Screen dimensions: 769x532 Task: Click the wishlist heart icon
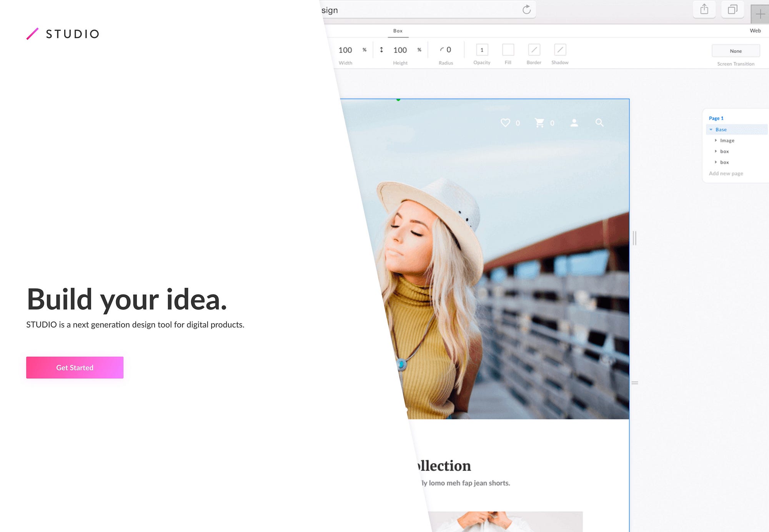click(505, 123)
